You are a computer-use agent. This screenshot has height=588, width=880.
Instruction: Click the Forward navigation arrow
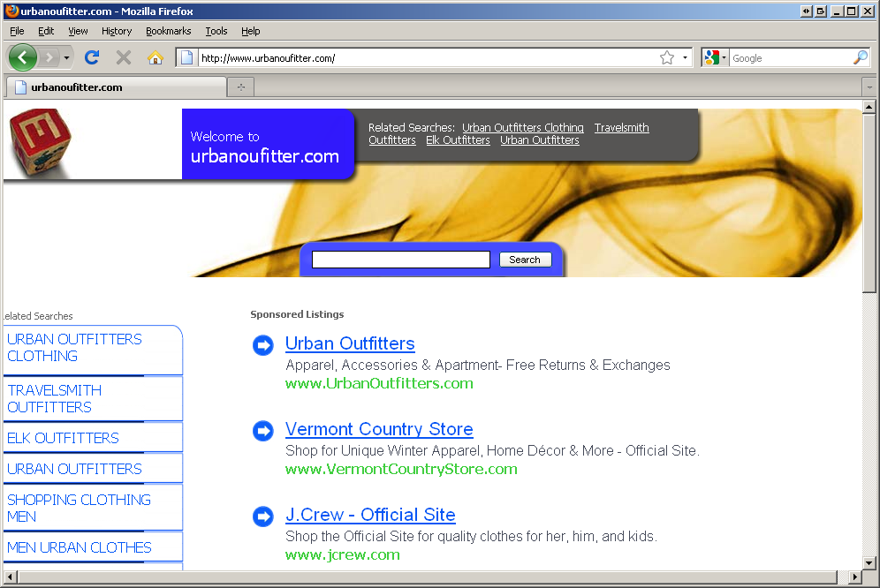[49, 57]
